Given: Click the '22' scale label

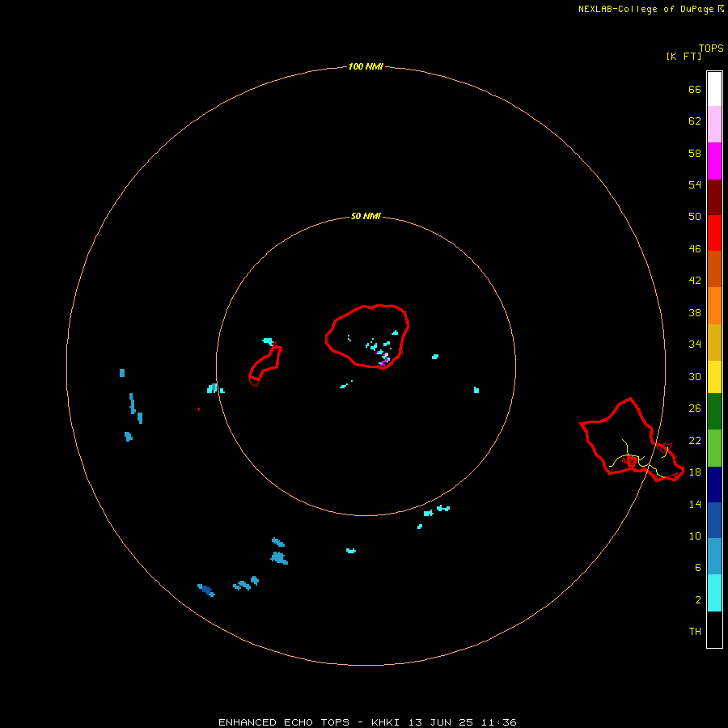Looking at the screenshot, I should pos(695,440).
